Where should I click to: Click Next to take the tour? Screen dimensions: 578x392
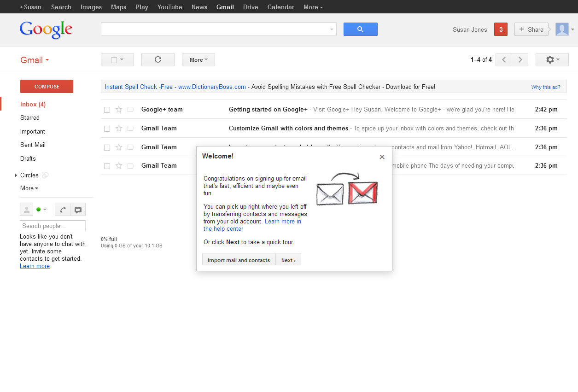[288, 260]
